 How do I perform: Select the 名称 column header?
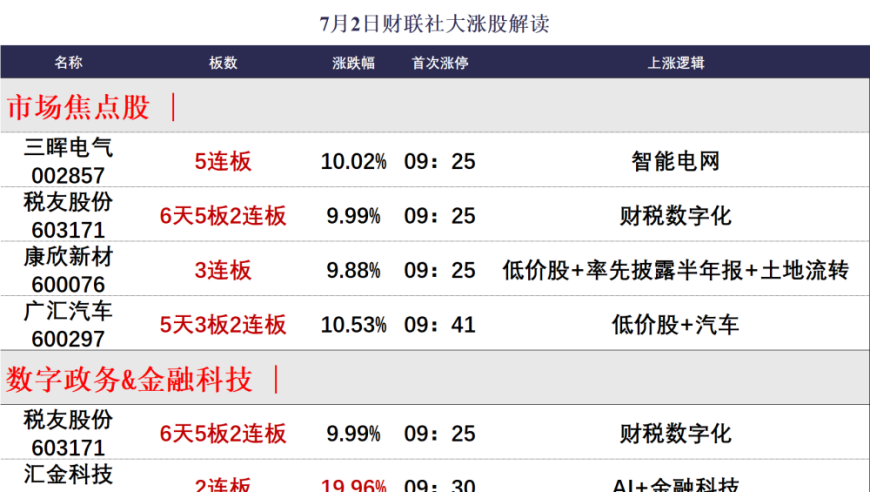tap(68, 62)
